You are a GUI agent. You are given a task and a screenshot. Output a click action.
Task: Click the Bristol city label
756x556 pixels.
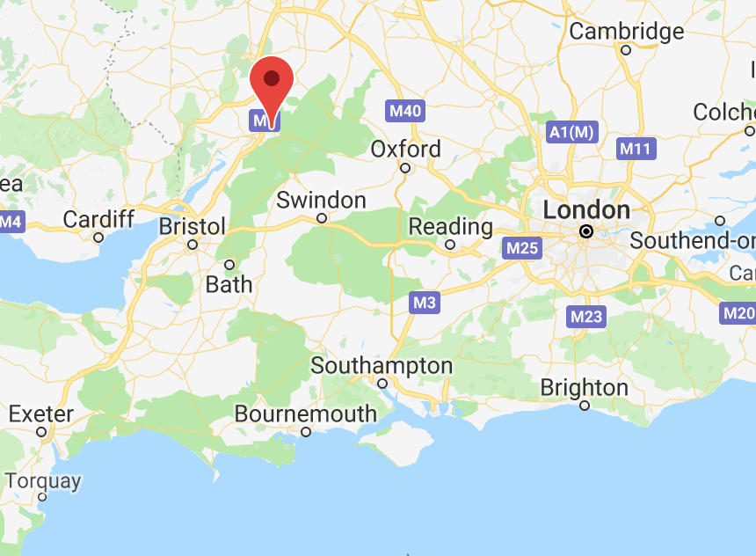pos(193,226)
